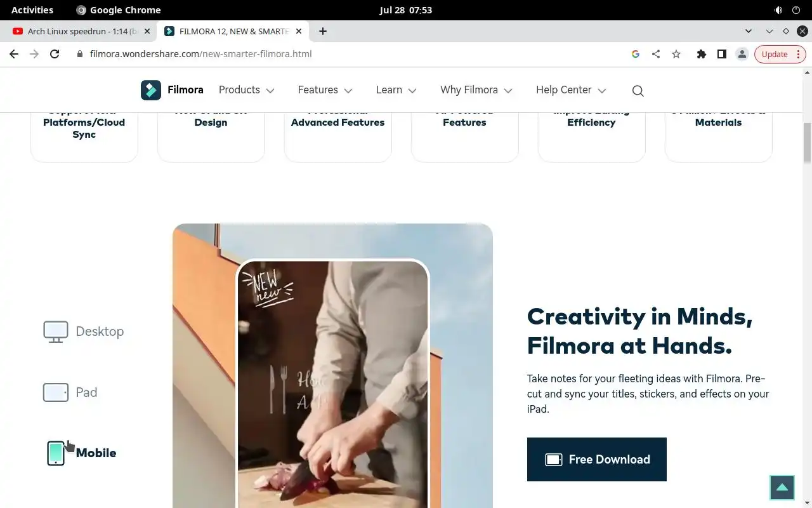Select the Desktop platform option
This screenshot has width=812, height=508.
pyautogui.click(x=84, y=331)
